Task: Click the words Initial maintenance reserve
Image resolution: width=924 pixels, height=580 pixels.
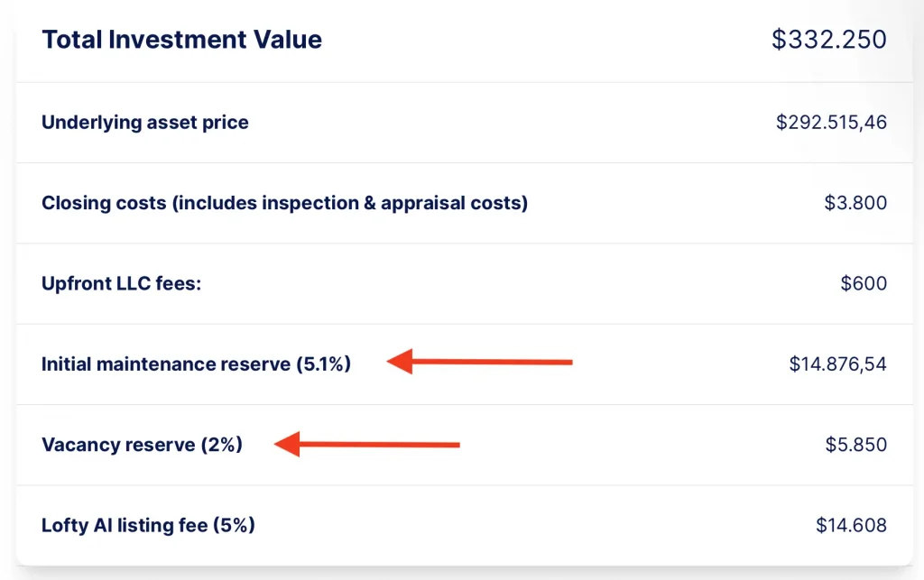Action: point(165,364)
